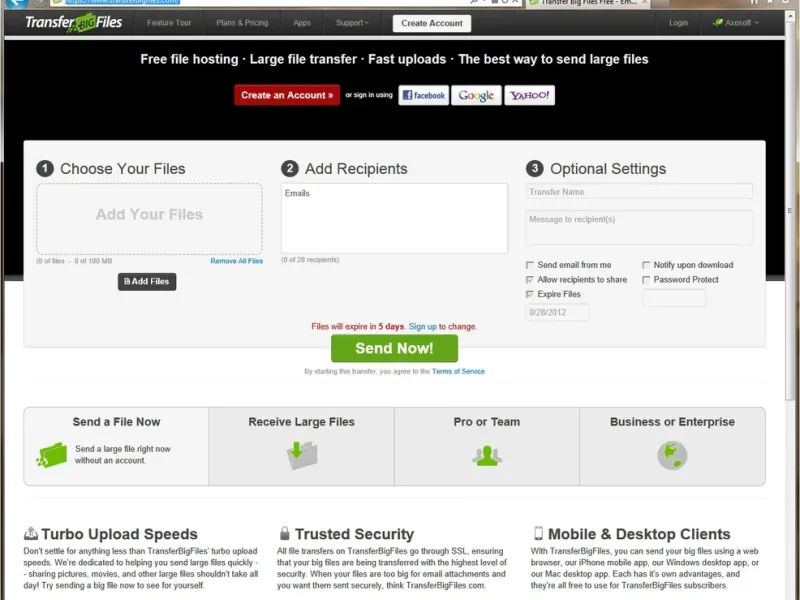This screenshot has width=800, height=600.
Task: Sign in using the Yahoo! button
Action: [530, 95]
